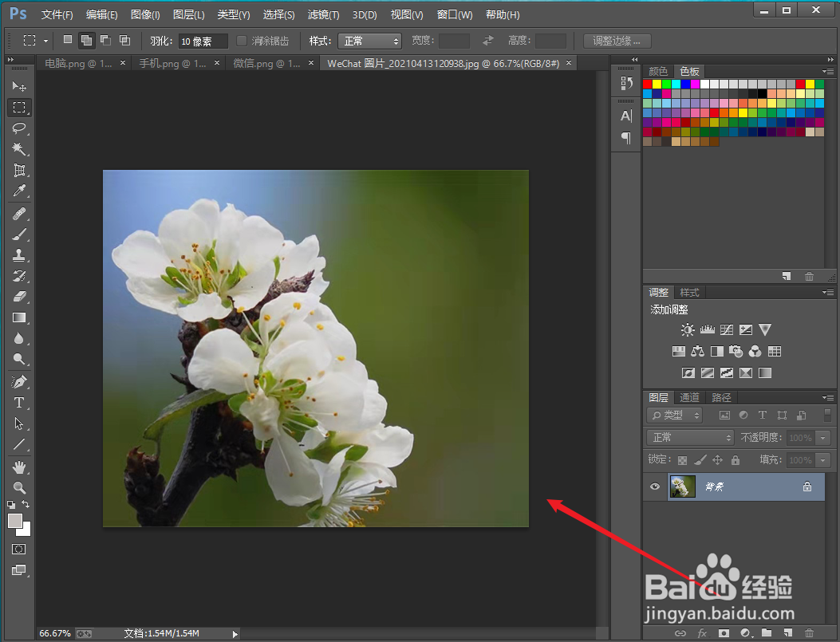Screen dimensions: 840x642
Task: Select the History Brush tool
Action: [19, 276]
